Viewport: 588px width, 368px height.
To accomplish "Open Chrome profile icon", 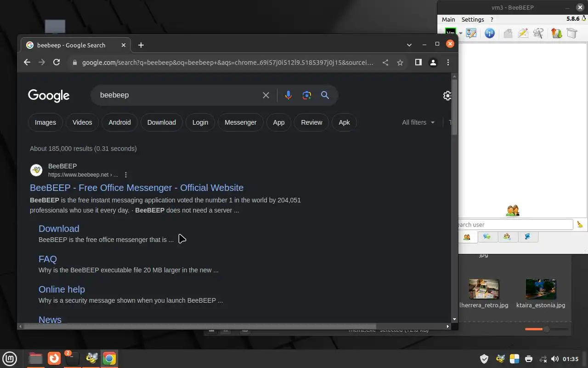I will [x=433, y=63].
